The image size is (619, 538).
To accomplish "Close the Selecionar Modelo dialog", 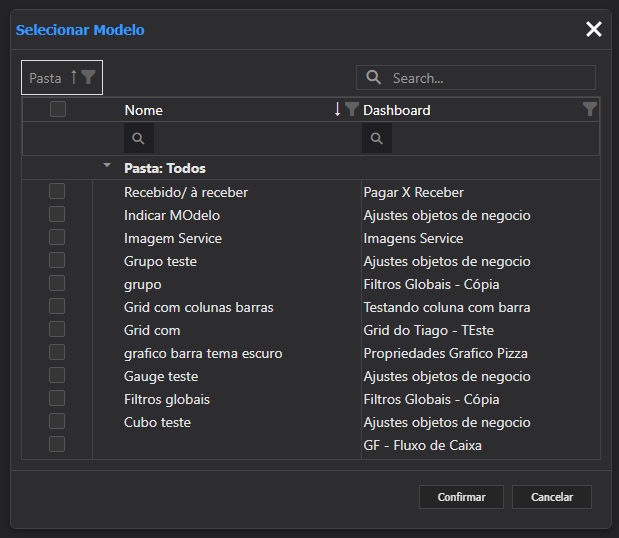I will pyautogui.click(x=594, y=29).
